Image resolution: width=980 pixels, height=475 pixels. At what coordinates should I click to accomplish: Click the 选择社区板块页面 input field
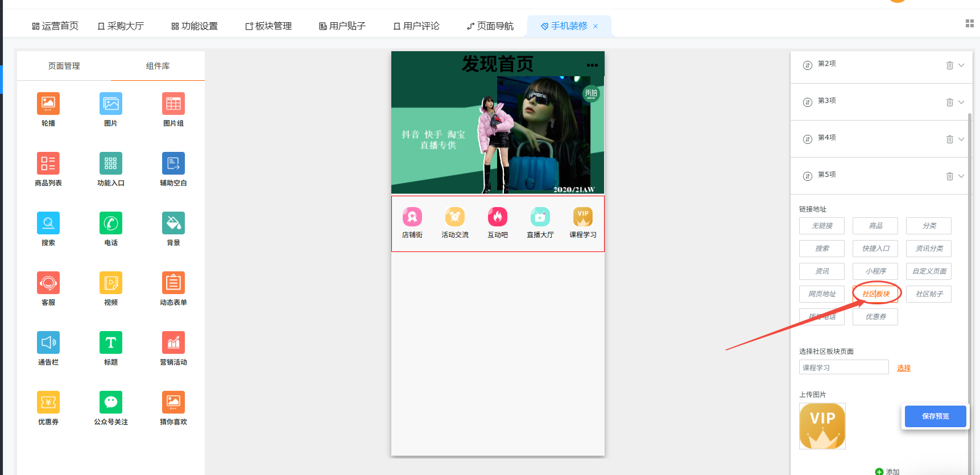[843, 367]
